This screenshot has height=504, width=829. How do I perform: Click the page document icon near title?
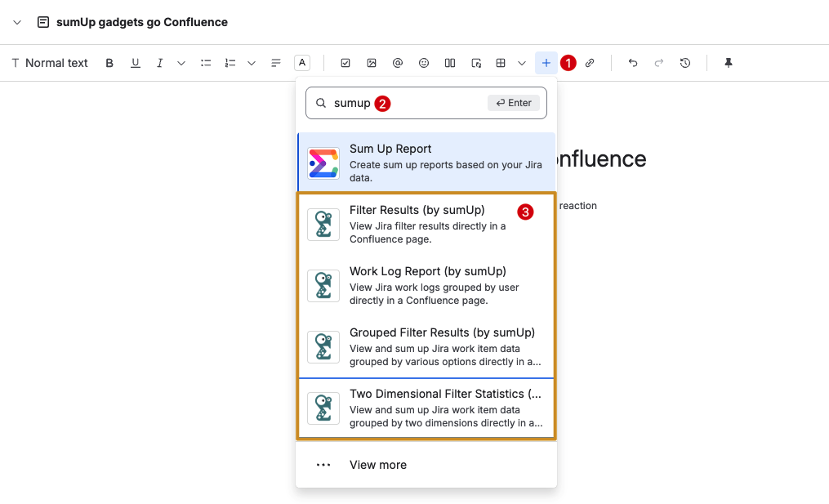pyautogui.click(x=43, y=22)
